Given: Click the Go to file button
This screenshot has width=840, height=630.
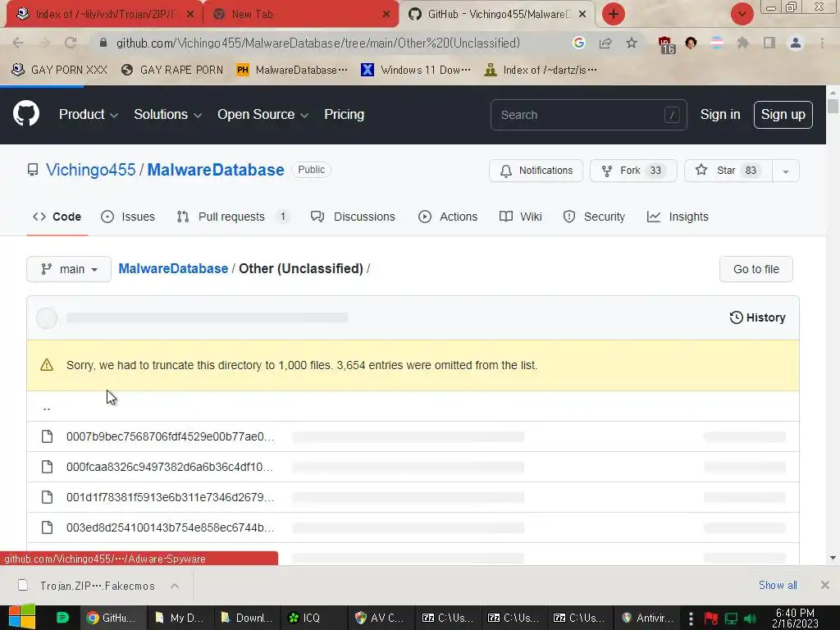Looking at the screenshot, I should click(756, 269).
